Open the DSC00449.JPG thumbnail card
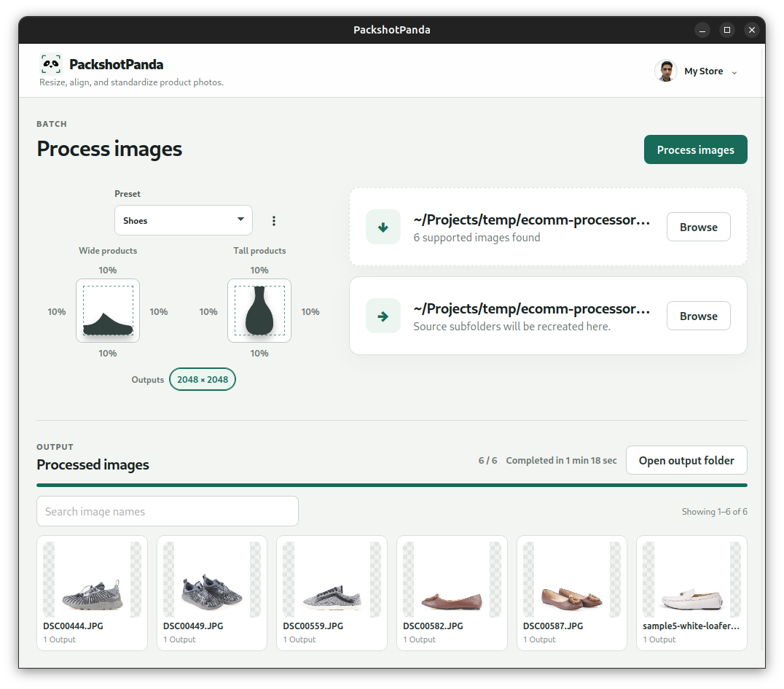784x689 pixels. tap(212, 593)
